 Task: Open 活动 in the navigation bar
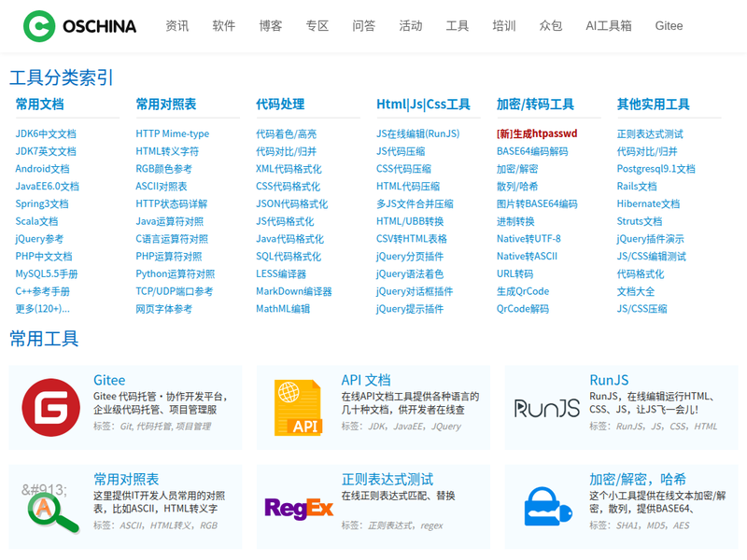click(410, 26)
